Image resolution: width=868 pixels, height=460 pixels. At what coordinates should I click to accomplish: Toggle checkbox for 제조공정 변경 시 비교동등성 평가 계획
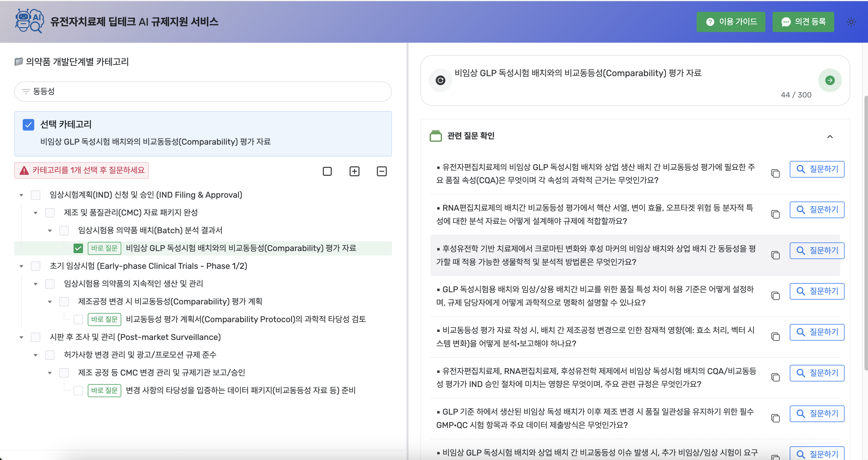(x=64, y=302)
